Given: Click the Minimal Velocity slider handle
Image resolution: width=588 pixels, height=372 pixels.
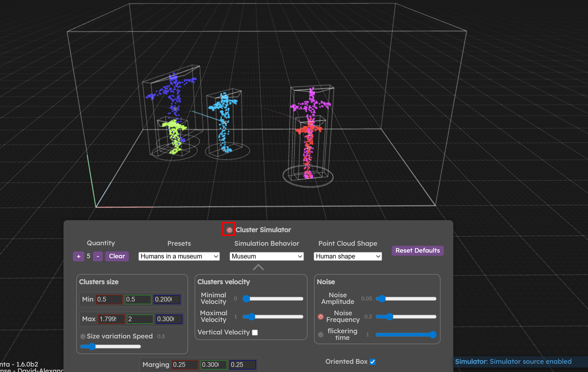Looking at the screenshot, I should click(x=246, y=299).
